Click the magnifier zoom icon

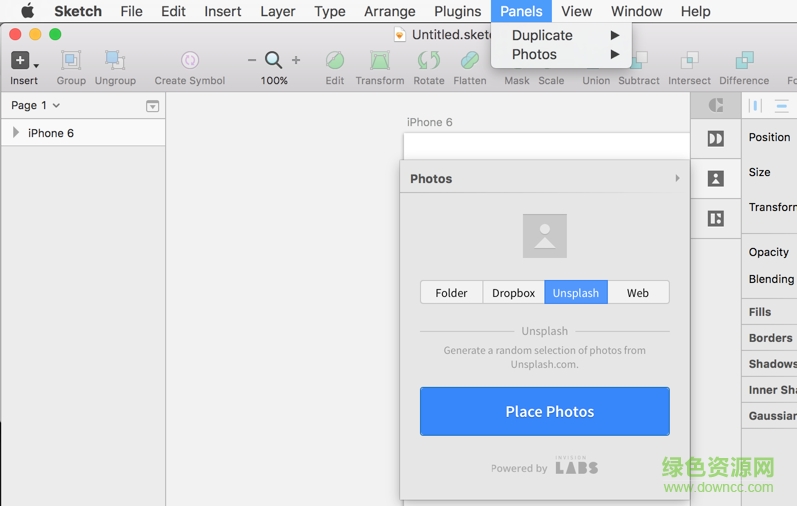273,60
